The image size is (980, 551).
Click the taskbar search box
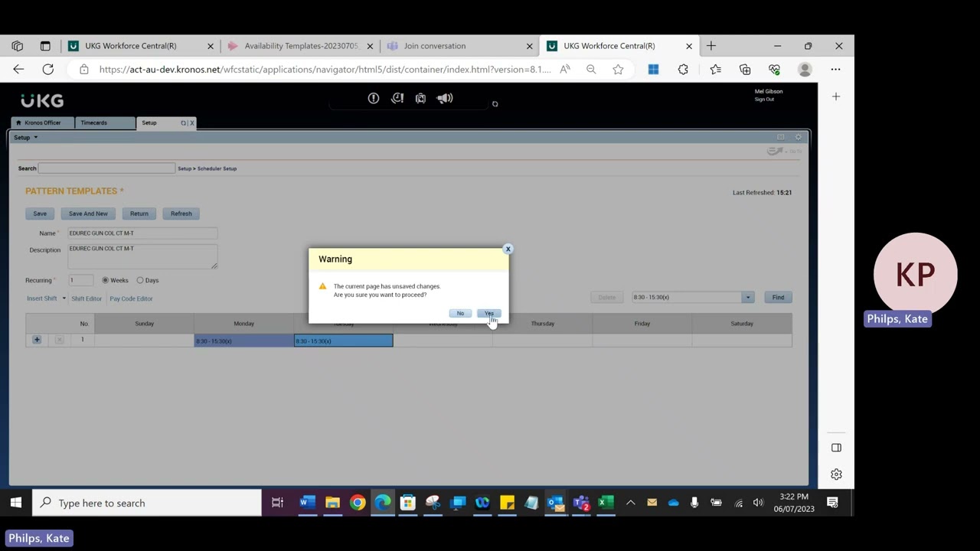[147, 503]
